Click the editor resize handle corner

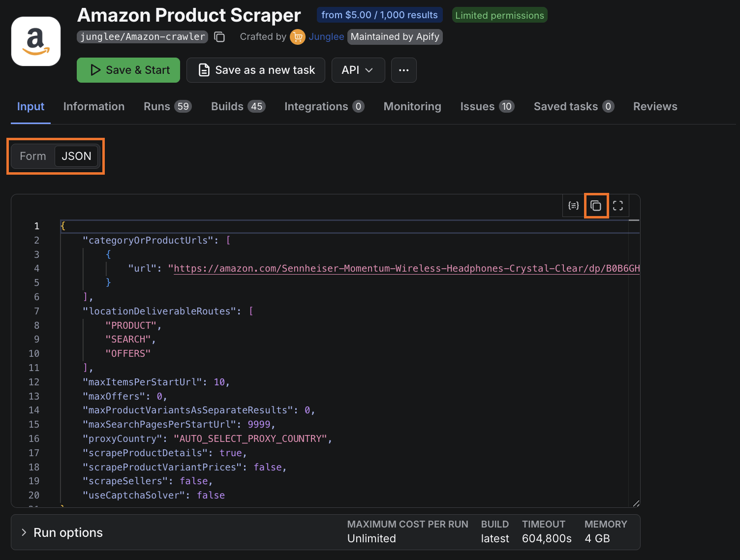(x=636, y=503)
